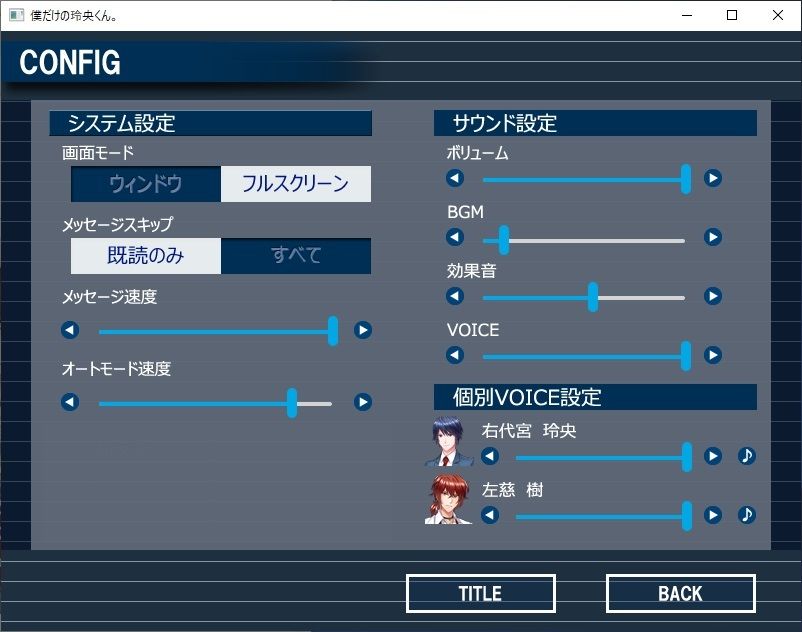The width and height of the screenshot is (802, 632).
Task: Click the VOICE slider handle
Action: click(686, 356)
